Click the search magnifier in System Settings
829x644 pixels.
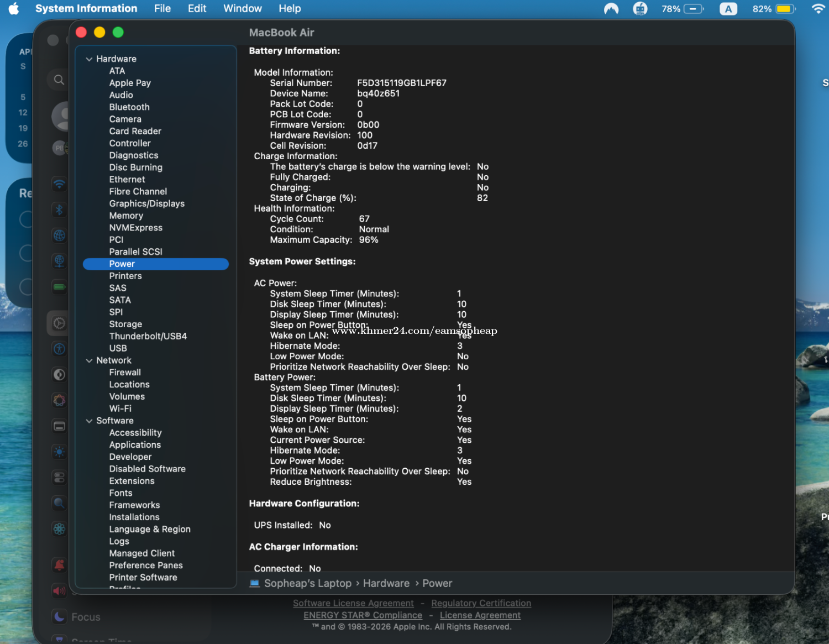(x=59, y=80)
